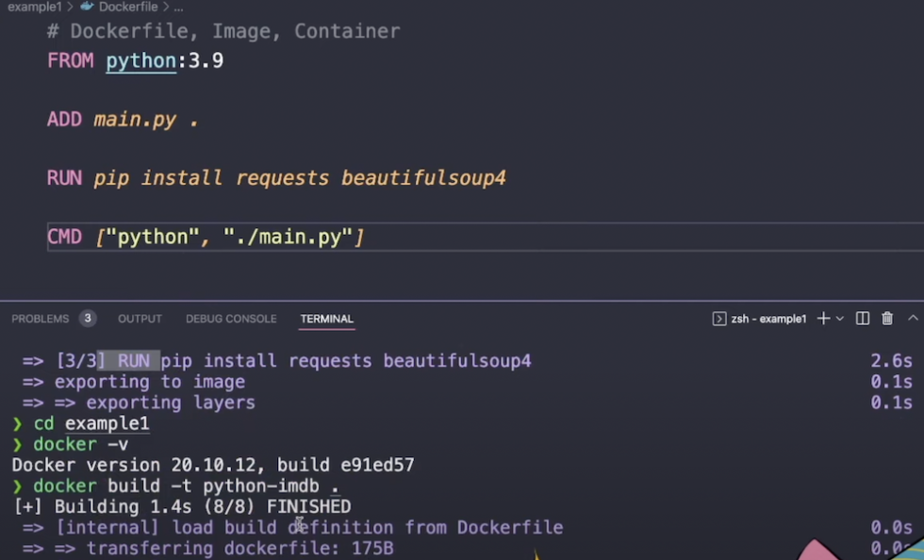Click the CMD line in the Dockerfile
Image resolution: width=924 pixels, height=560 pixels.
(206, 237)
